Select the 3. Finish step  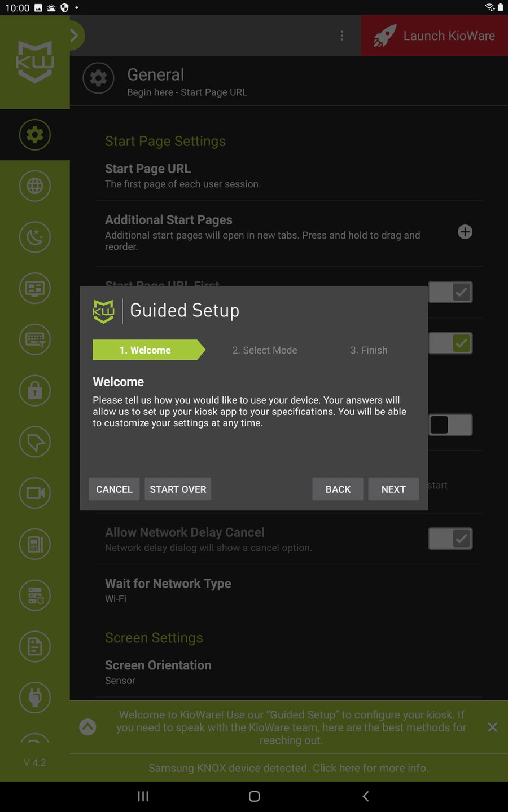pyautogui.click(x=369, y=350)
